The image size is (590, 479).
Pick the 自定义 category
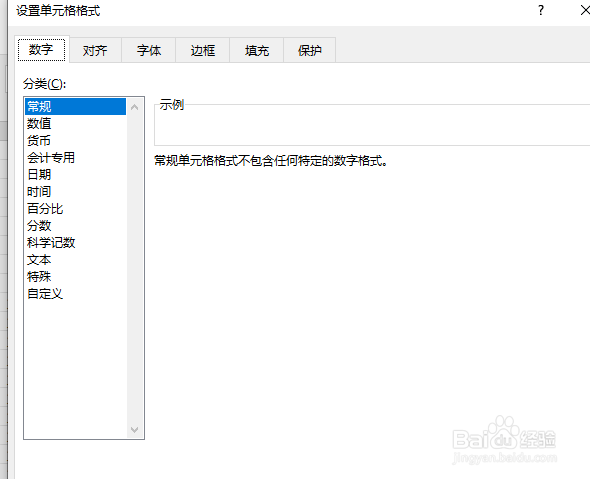pyautogui.click(x=75, y=293)
